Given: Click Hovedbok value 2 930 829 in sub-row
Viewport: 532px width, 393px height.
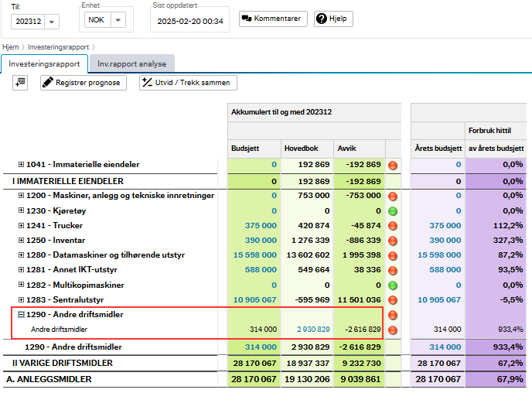Looking at the screenshot, I should 313,330.
